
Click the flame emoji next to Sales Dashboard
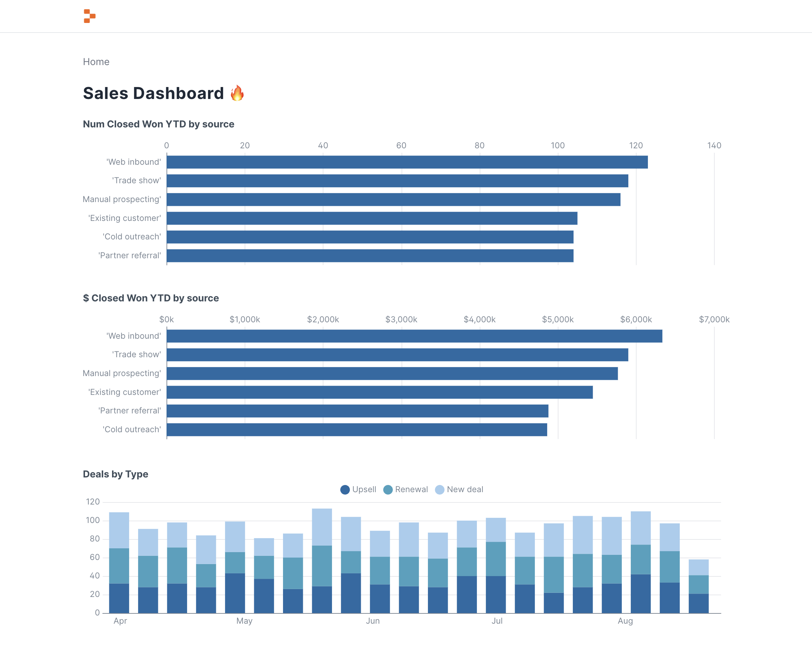pyautogui.click(x=238, y=93)
